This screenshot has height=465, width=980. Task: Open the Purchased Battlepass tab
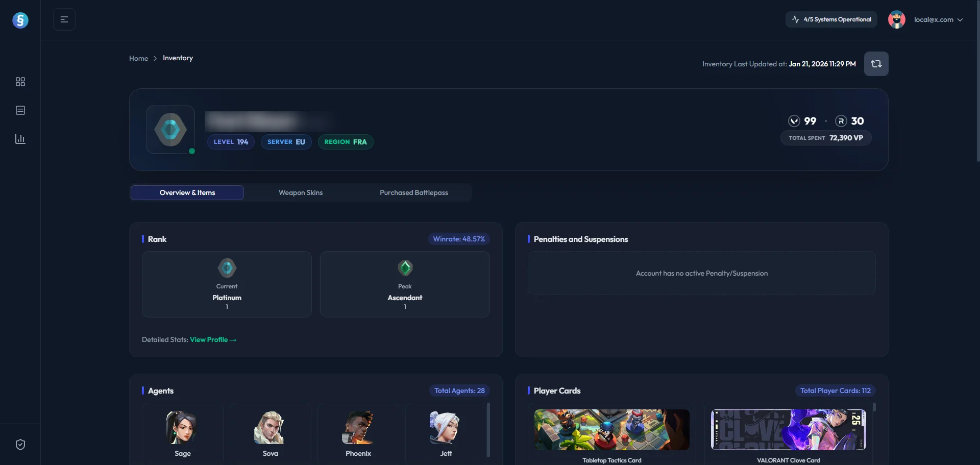tap(413, 192)
